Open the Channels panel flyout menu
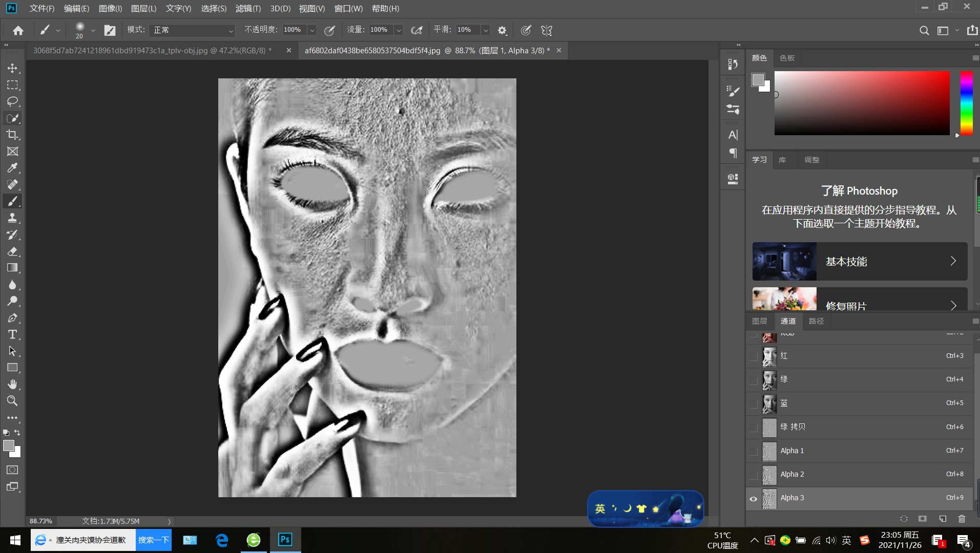This screenshot has height=553, width=980. pyautogui.click(x=975, y=321)
